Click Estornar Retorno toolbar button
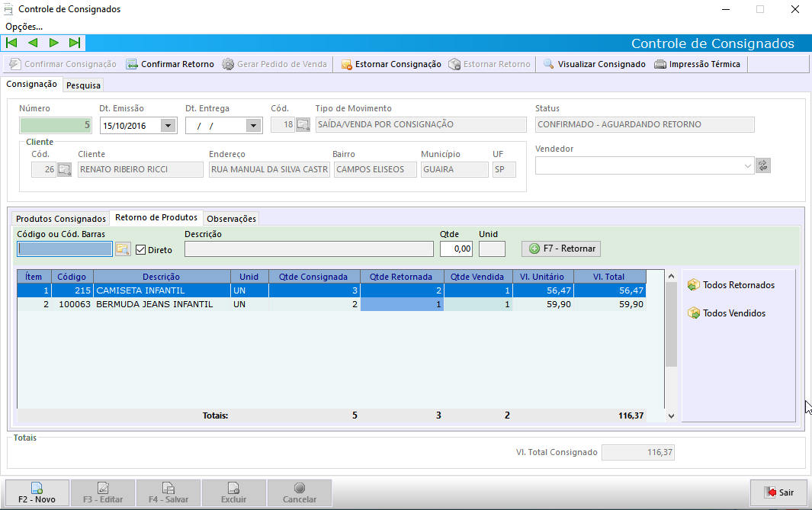The width and height of the screenshot is (812, 510). click(489, 64)
